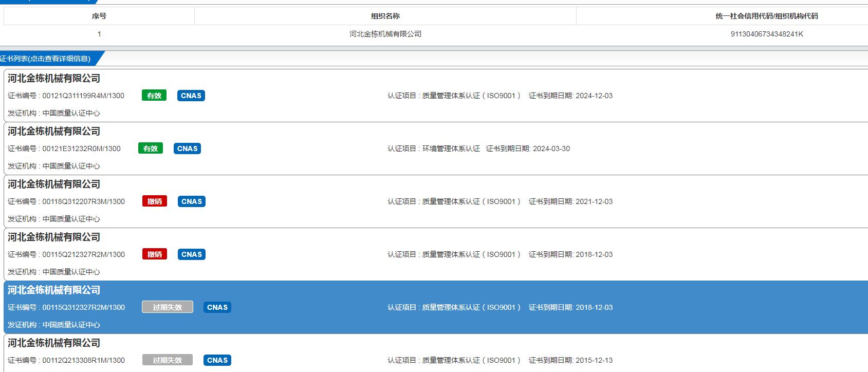Click certificate number 00118Q312207R3M/1300

coord(83,201)
